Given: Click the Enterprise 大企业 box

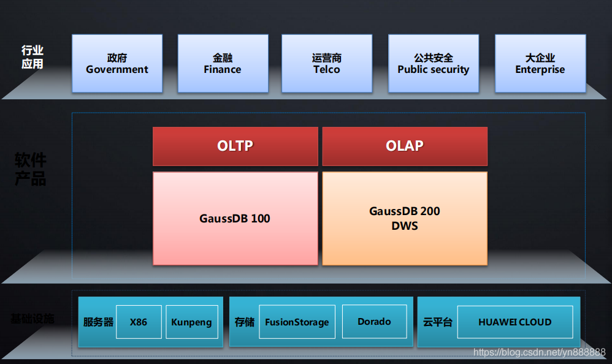Looking at the screenshot, I should (x=540, y=64).
